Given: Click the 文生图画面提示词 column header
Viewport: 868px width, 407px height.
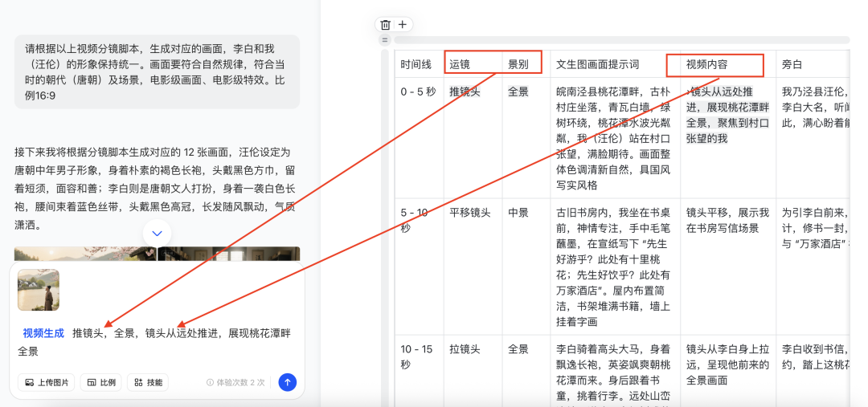Looking at the screenshot, I should click(x=615, y=64).
